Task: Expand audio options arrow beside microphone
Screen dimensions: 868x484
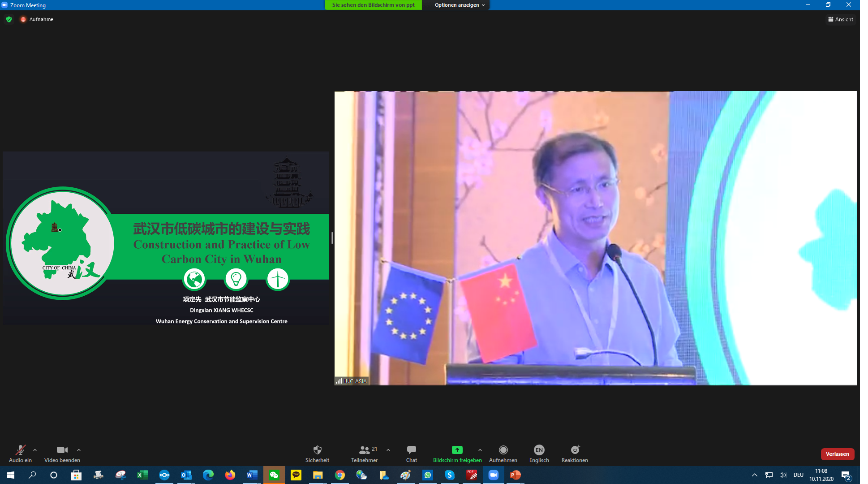Action: 35,450
